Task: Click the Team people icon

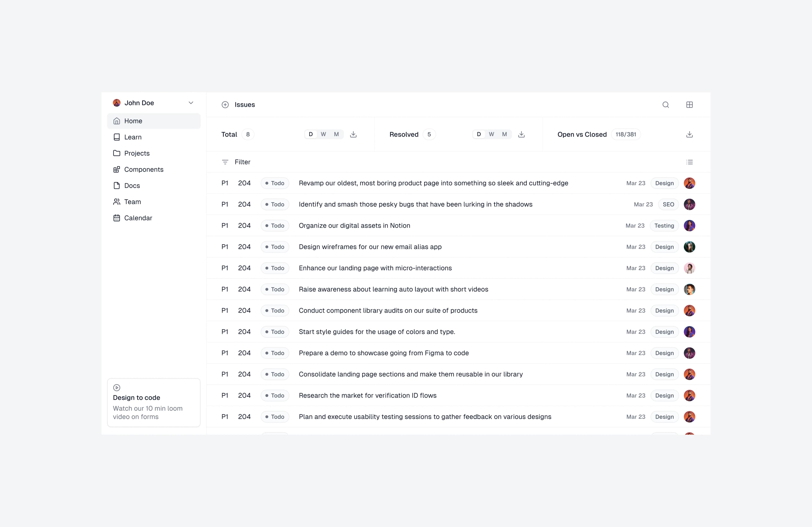Action: click(117, 202)
